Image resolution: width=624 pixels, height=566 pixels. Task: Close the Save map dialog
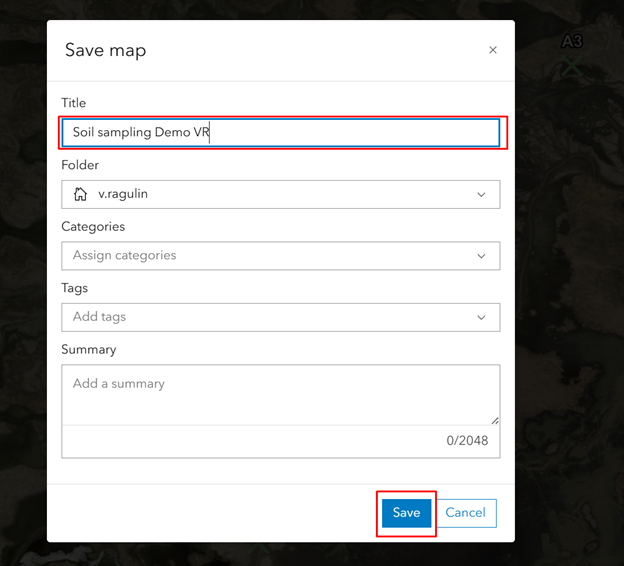point(493,50)
